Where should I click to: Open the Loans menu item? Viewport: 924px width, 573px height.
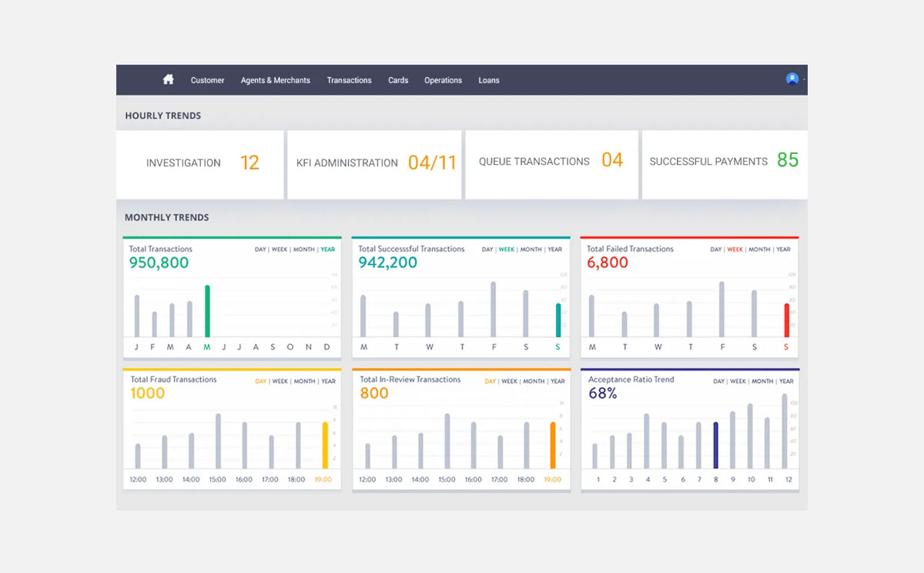[488, 80]
